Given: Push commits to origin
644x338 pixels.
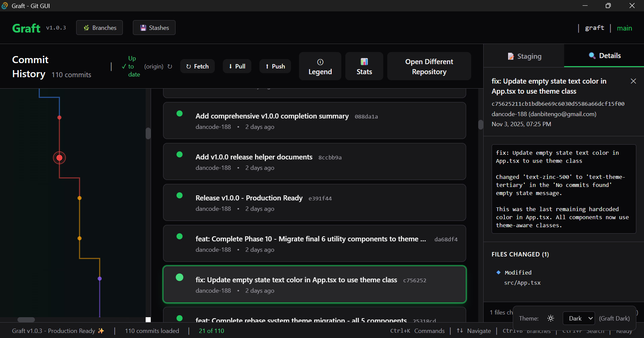Looking at the screenshot, I should click(x=275, y=66).
